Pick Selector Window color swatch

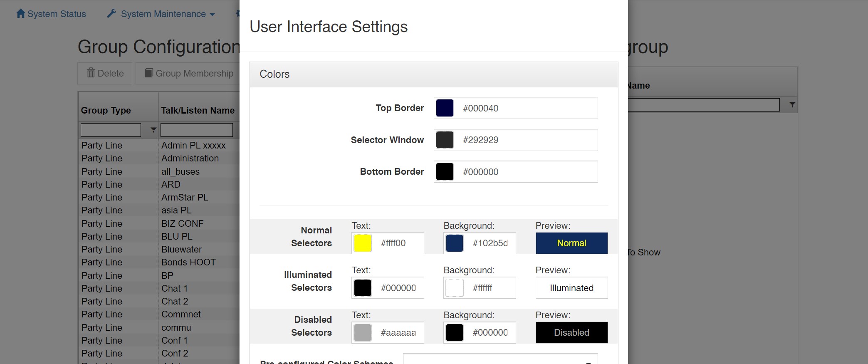(445, 140)
